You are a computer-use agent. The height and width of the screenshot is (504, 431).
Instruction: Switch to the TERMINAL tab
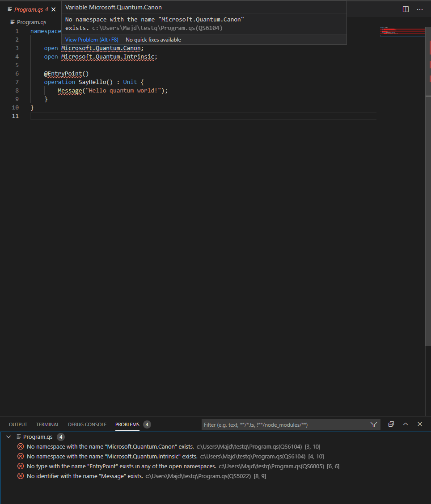click(x=47, y=424)
